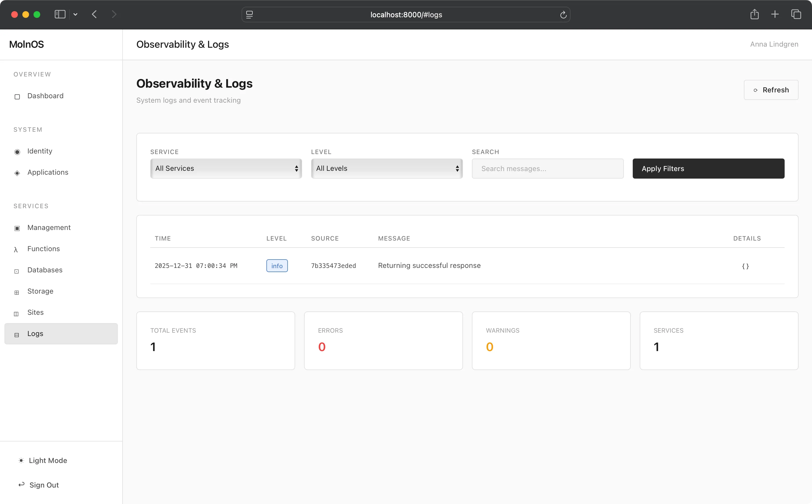This screenshot has height=504, width=812.
Task: Click the info level badge on the log entry
Action: click(x=277, y=266)
